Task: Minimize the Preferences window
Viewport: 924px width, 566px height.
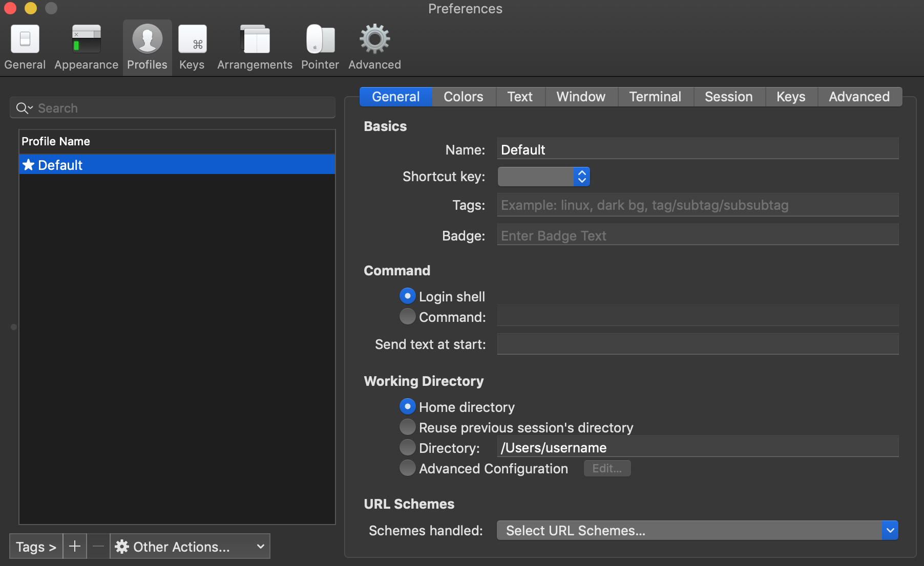Action: point(31,8)
